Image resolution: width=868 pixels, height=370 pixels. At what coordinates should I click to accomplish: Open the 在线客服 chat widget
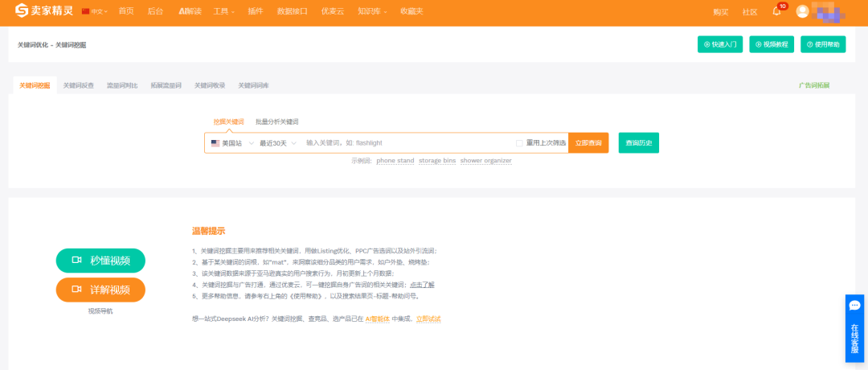pyautogui.click(x=855, y=328)
